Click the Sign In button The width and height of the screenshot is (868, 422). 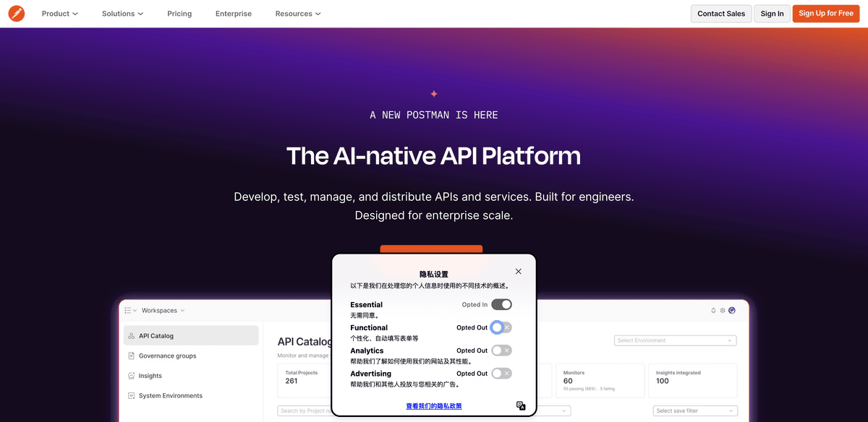772,14
